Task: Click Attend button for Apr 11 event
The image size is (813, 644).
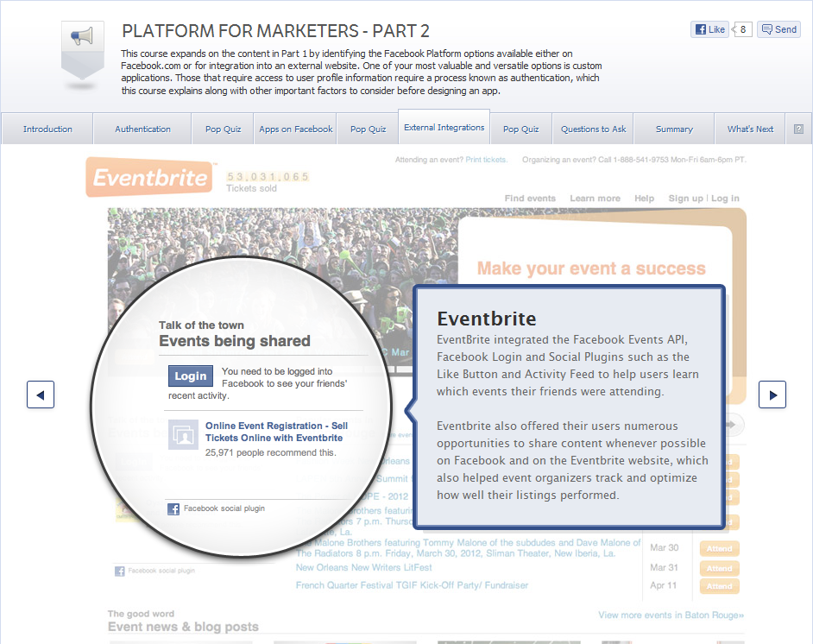Action: (x=719, y=586)
